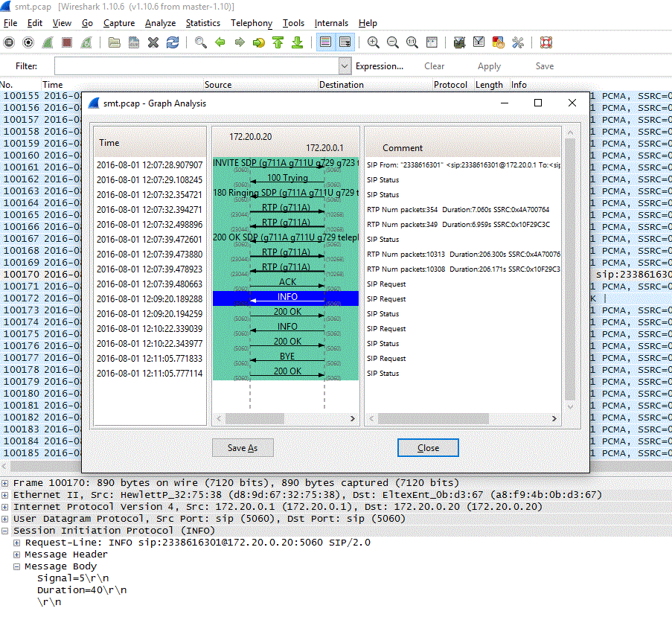This screenshot has width=672, height=620.
Task: Select packet row 100163 in list
Action: click(x=41, y=191)
